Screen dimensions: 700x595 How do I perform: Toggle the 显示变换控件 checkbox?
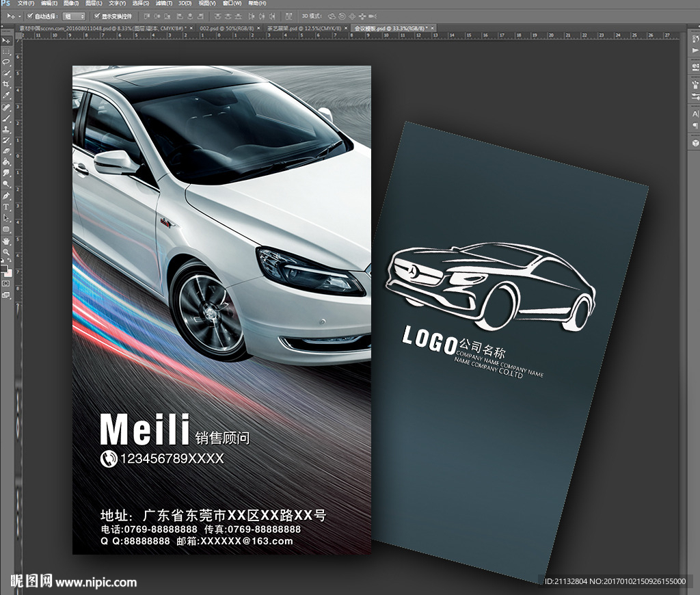point(96,16)
